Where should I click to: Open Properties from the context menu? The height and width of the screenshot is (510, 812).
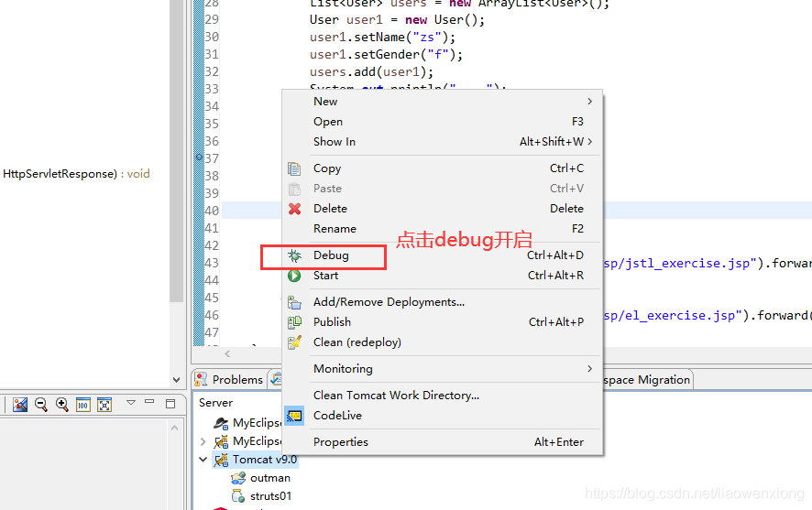(x=443, y=442)
